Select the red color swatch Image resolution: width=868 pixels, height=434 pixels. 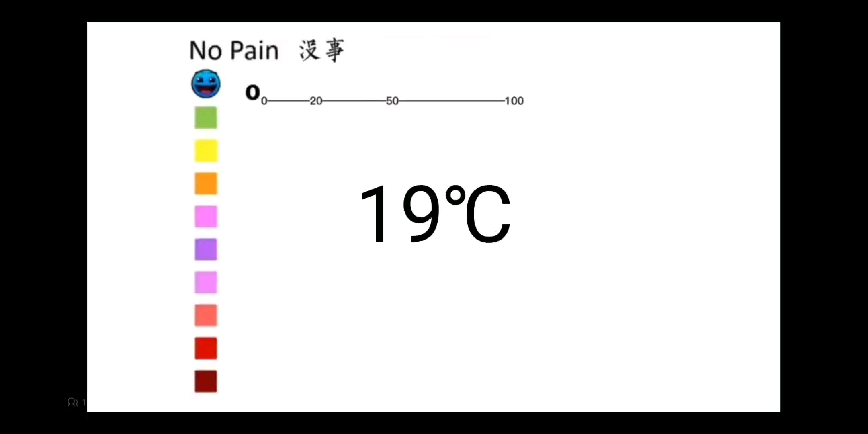point(205,348)
